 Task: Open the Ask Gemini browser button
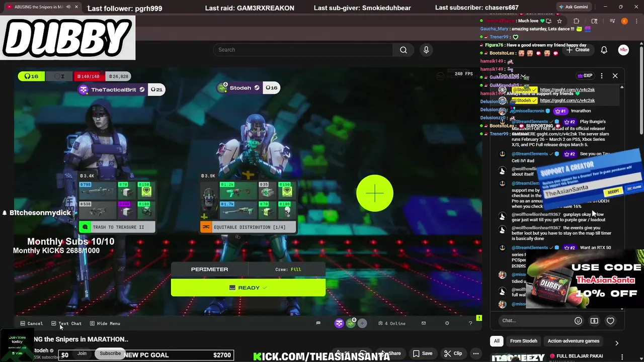coord(573,7)
